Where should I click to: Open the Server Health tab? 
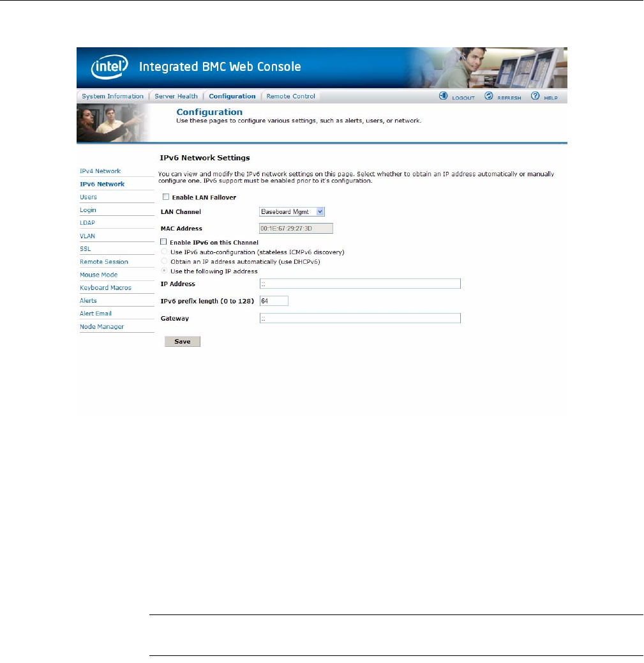click(x=176, y=96)
